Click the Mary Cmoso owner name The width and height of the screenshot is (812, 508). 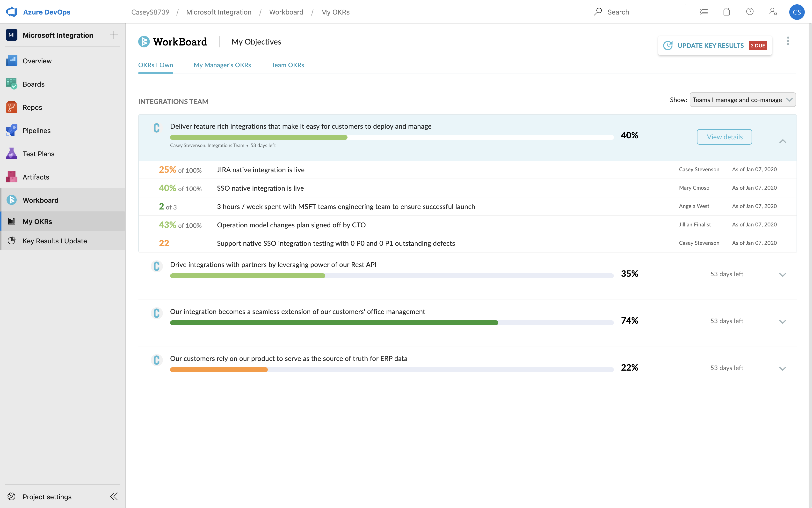[694, 188]
